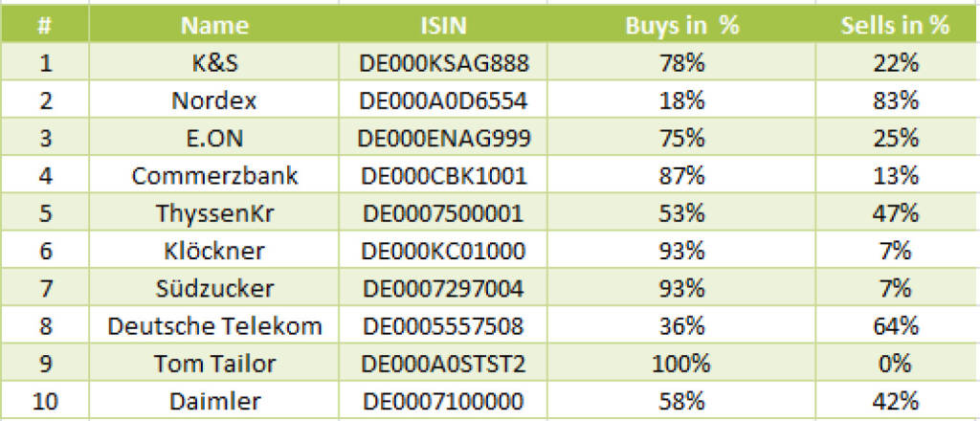Click the 83% sells cell
The width and height of the screenshot is (980, 421).
coord(895,100)
